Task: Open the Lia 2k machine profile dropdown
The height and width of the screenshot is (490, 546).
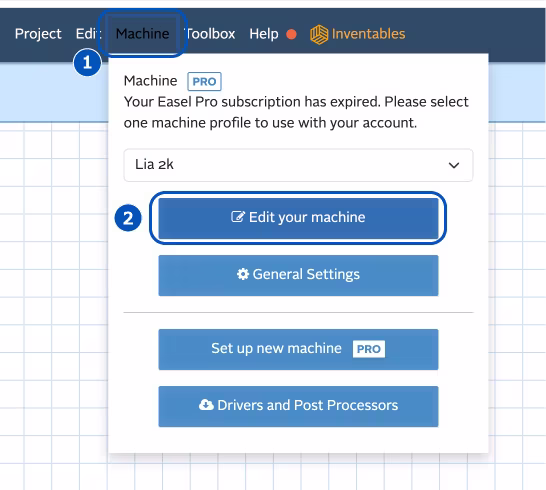Action: (298, 165)
